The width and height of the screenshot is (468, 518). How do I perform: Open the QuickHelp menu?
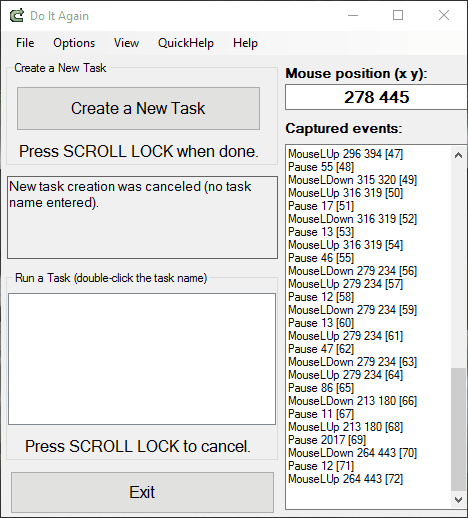(186, 43)
